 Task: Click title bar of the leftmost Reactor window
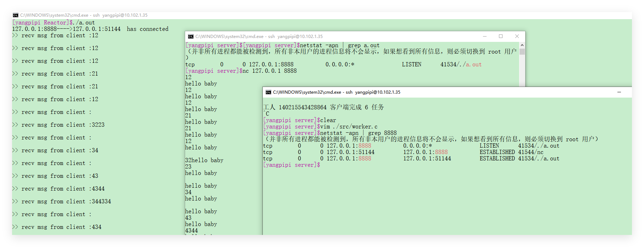(x=322, y=15)
